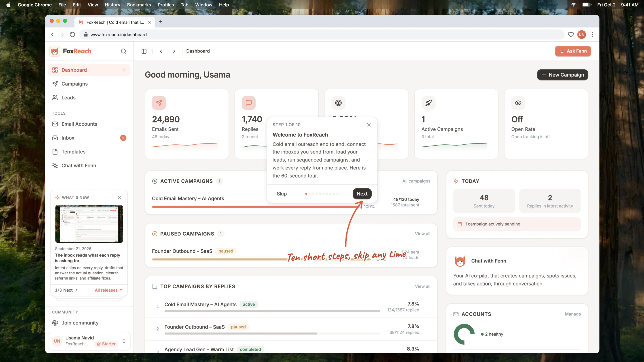
Task: Click Next in the welcome tour
Action: tap(362, 194)
